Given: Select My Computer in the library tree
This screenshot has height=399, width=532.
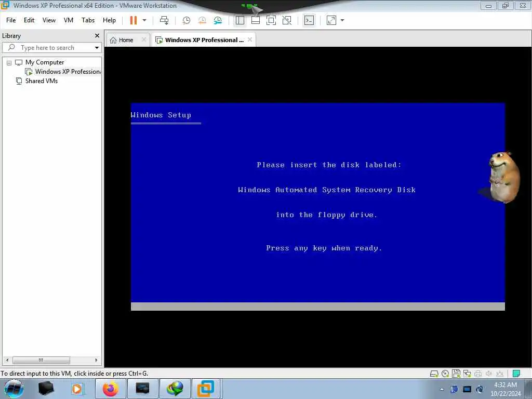Looking at the screenshot, I should coord(45,62).
